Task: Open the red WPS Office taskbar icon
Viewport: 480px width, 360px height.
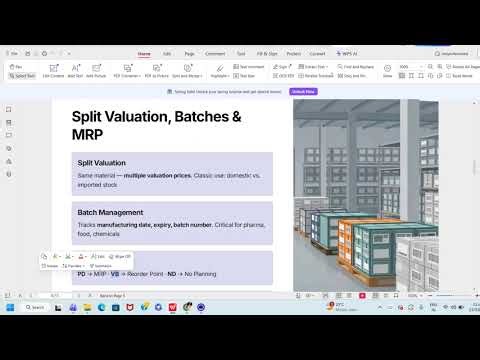Action: (172, 307)
